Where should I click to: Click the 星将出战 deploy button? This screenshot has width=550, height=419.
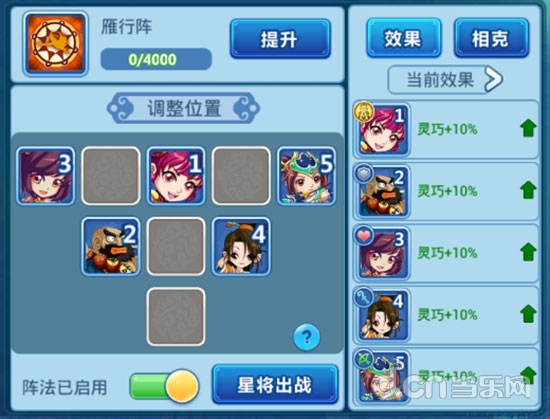coord(275,385)
